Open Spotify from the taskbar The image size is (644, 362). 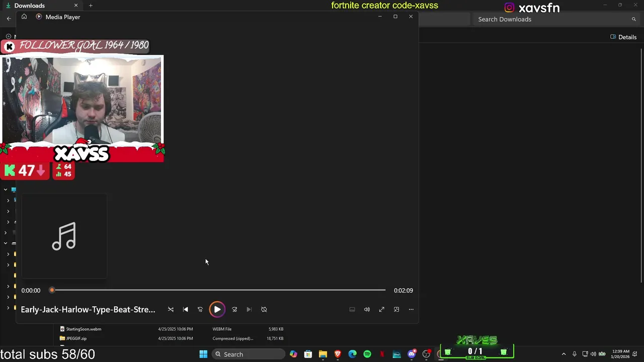[367, 354]
